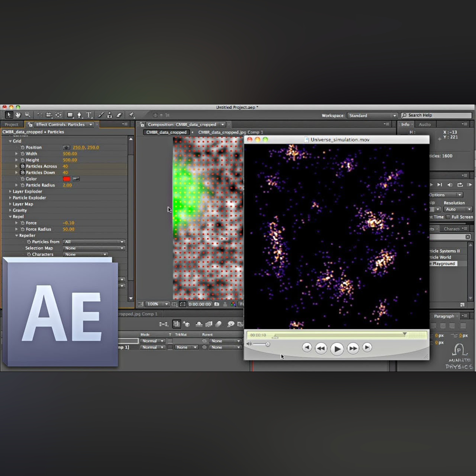
Task: Collapse the Repeller group
Action: [17, 235]
